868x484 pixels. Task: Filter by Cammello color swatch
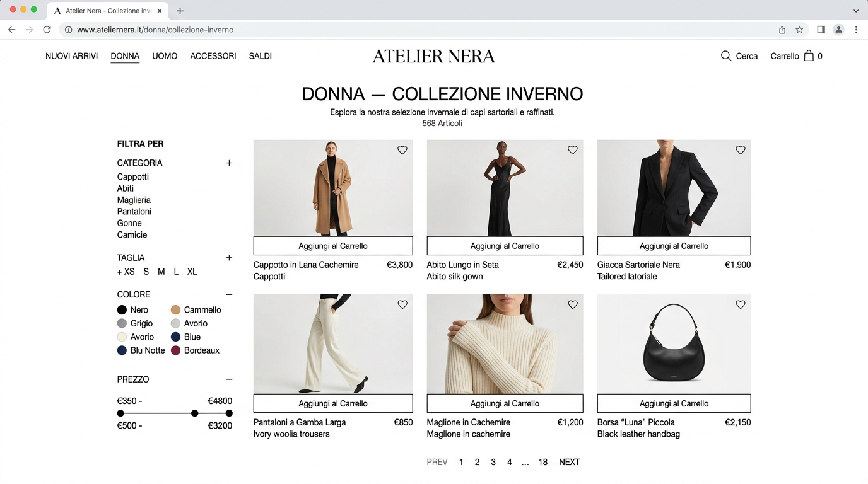click(175, 310)
